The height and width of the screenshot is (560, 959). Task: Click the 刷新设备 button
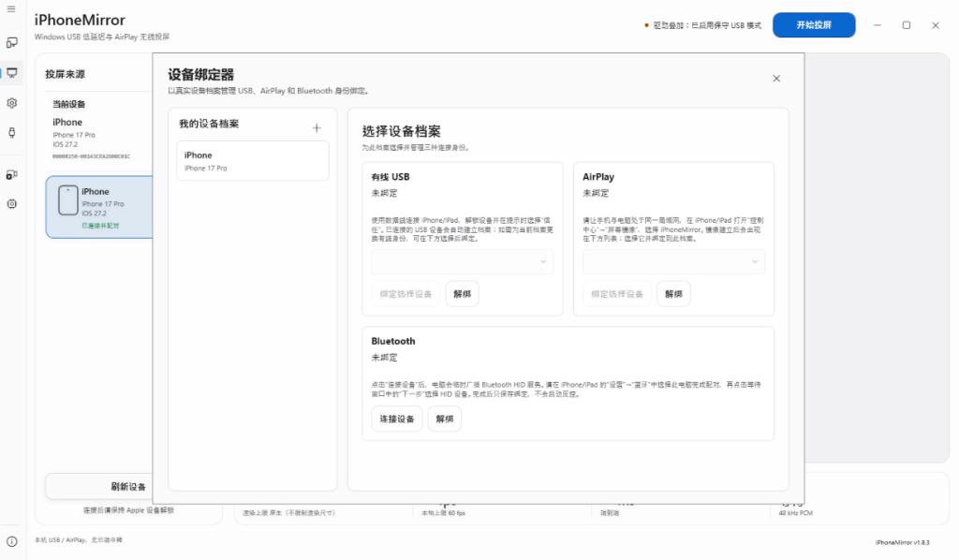(99, 487)
